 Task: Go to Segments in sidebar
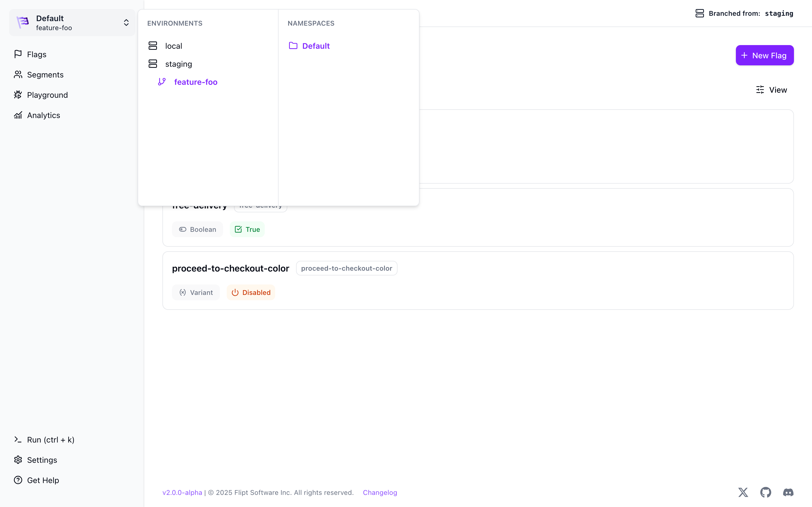[45, 74]
